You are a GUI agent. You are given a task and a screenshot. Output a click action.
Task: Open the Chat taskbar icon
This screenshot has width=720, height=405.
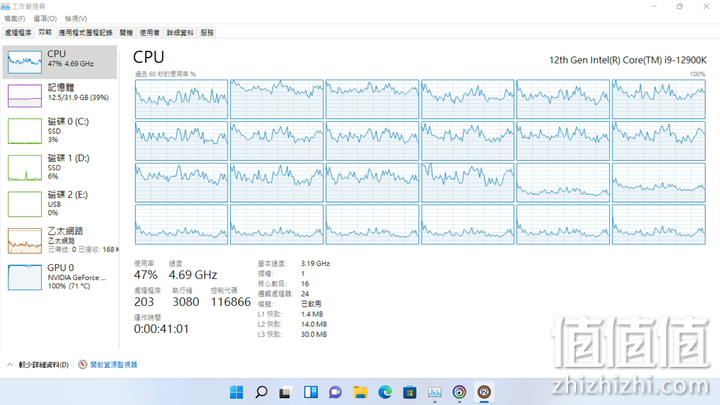335,393
